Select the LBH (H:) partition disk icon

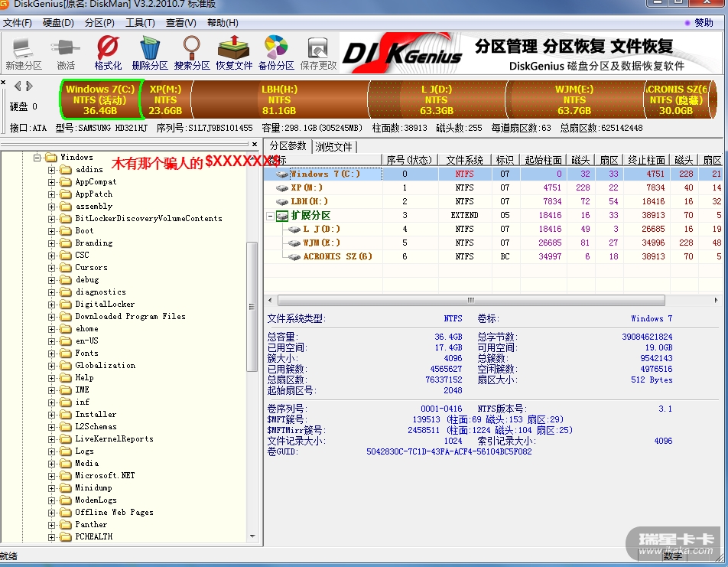(282, 201)
